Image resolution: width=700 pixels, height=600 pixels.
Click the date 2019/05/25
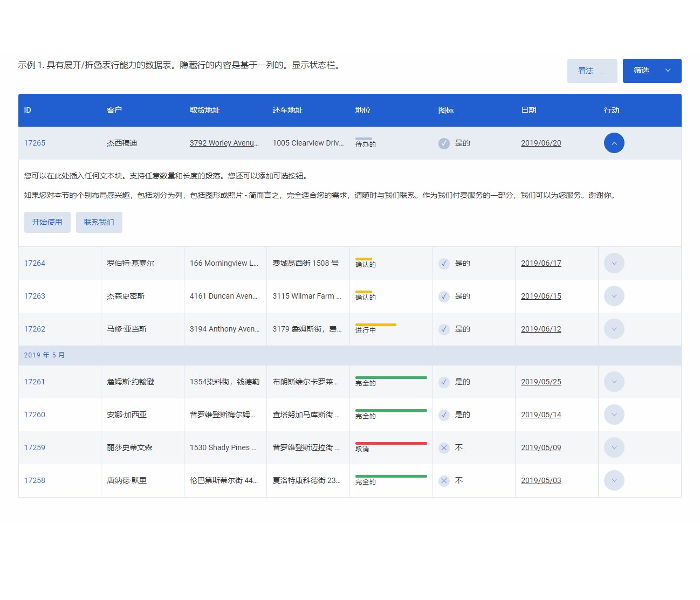[541, 382]
